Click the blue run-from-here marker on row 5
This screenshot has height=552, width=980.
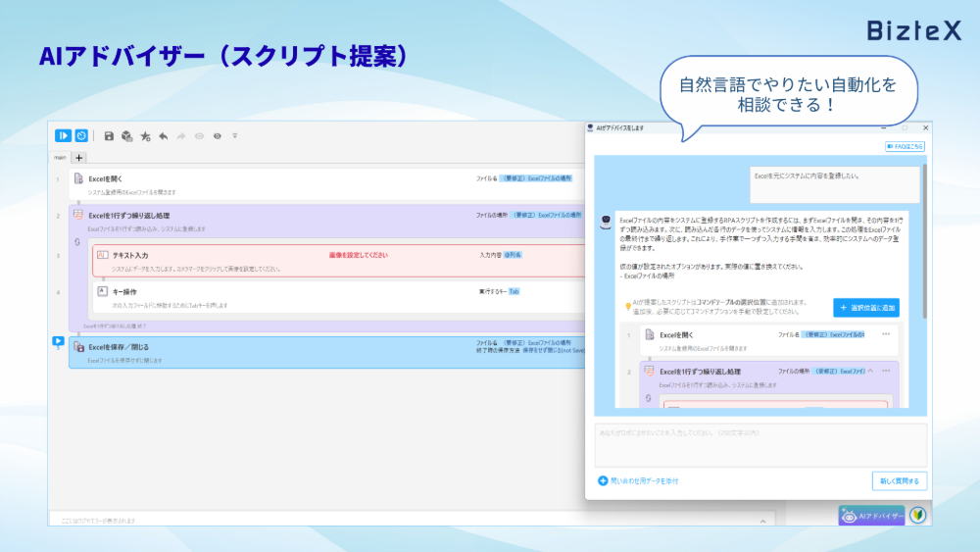point(58,341)
